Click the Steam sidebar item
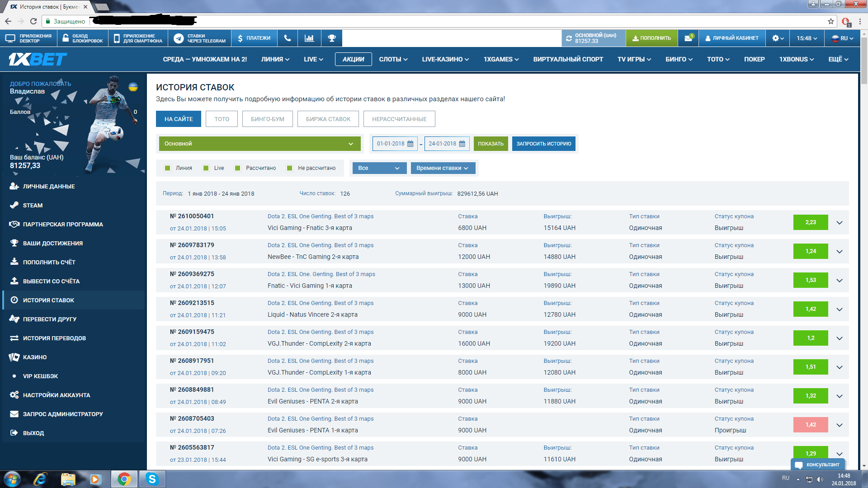The width and height of the screenshot is (868, 488). [33, 205]
